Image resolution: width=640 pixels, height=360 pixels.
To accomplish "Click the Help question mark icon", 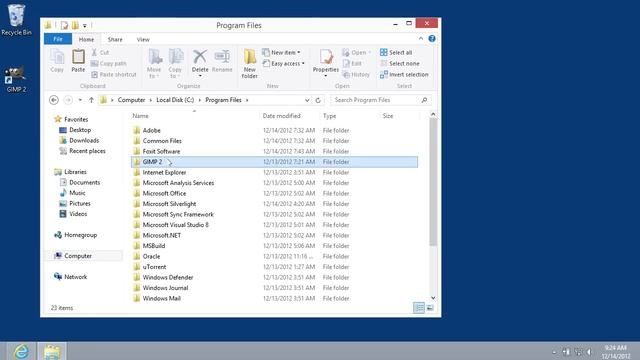I will [x=432, y=39].
